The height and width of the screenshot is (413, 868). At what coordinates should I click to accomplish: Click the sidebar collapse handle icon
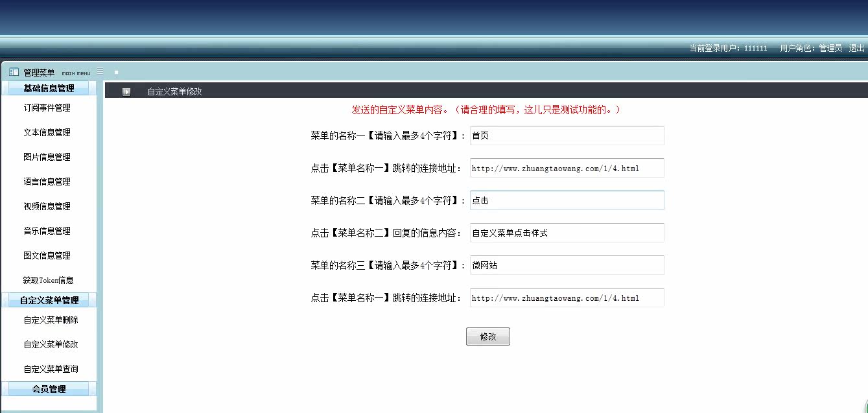(x=100, y=71)
